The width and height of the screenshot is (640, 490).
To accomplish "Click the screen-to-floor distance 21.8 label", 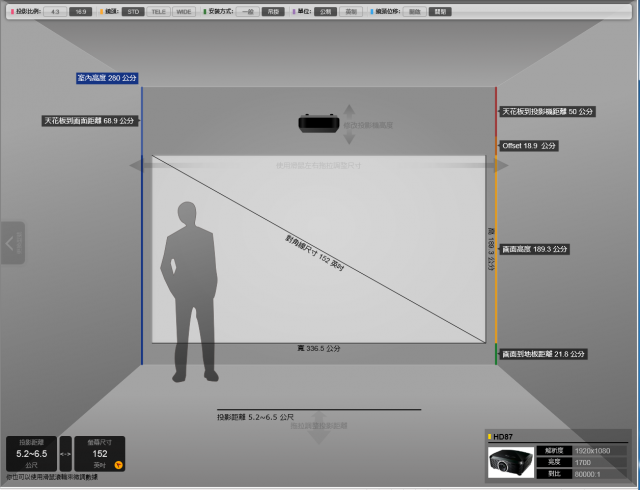I will [543, 354].
